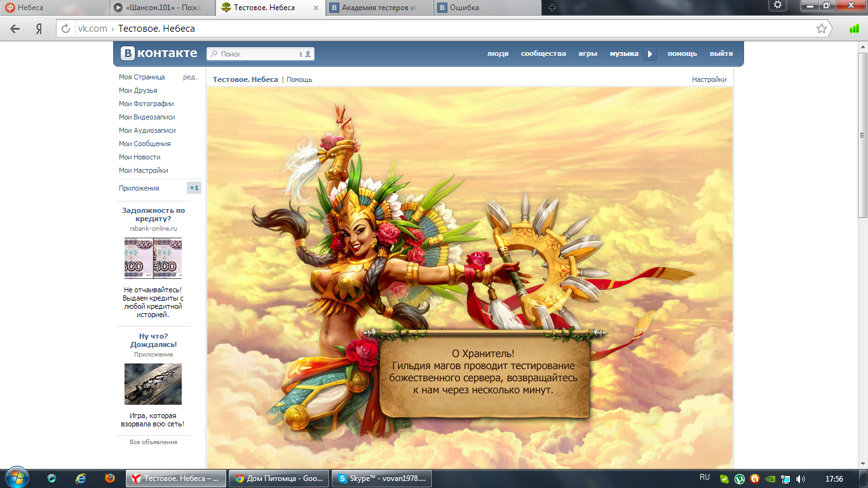This screenshot has width=868, height=488.
Task: Open the помощь menu item
Action: coord(682,54)
